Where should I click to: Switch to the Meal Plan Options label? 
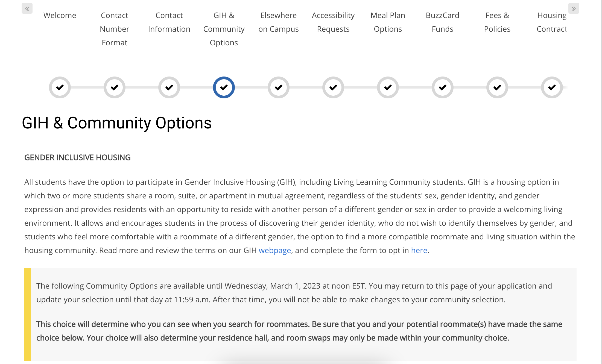388,22
